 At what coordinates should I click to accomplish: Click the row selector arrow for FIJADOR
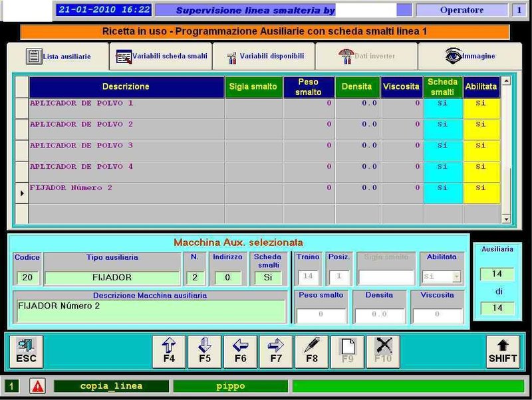pyautogui.click(x=22, y=193)
